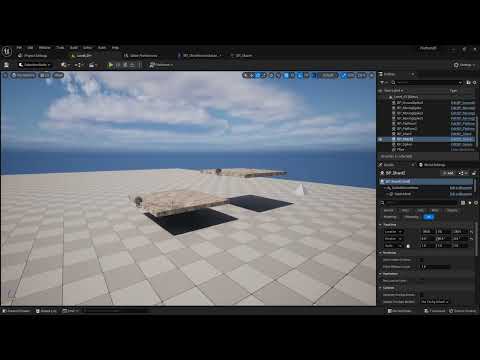Toggle rotation snapping in viewport toolbar

(x=300, y=76)
